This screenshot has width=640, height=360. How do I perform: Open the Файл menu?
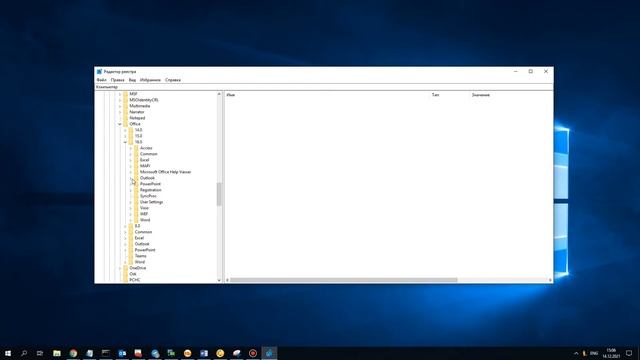tap(101, 80)
